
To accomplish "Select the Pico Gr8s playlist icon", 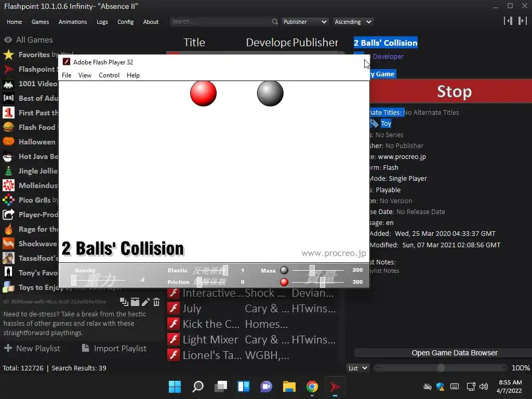I will point(8,200).
